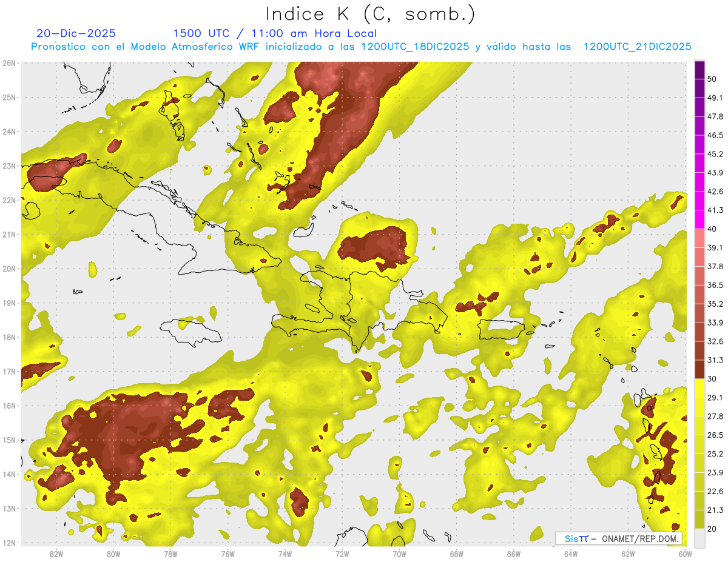Click the "37.8" colorbar label
728x562 pixels.
(x=715, y=266)
